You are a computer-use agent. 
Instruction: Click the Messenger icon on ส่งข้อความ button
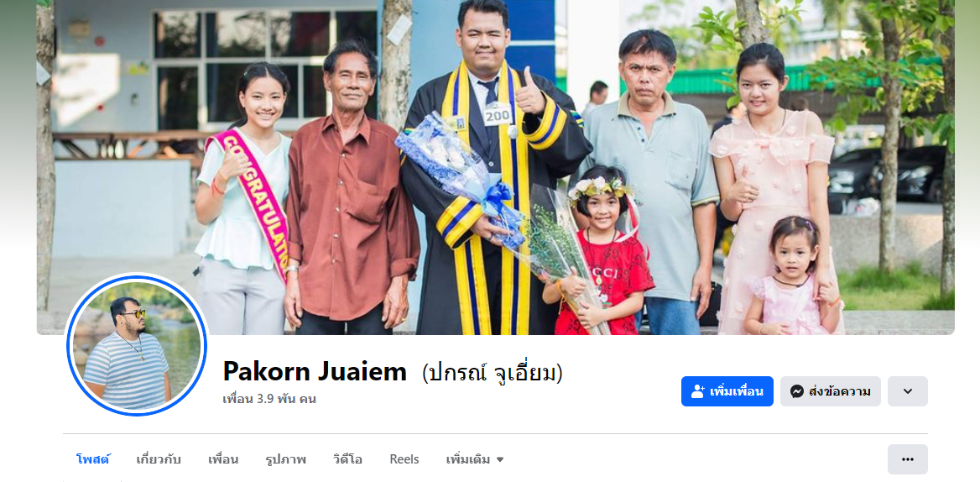point(797,391)
